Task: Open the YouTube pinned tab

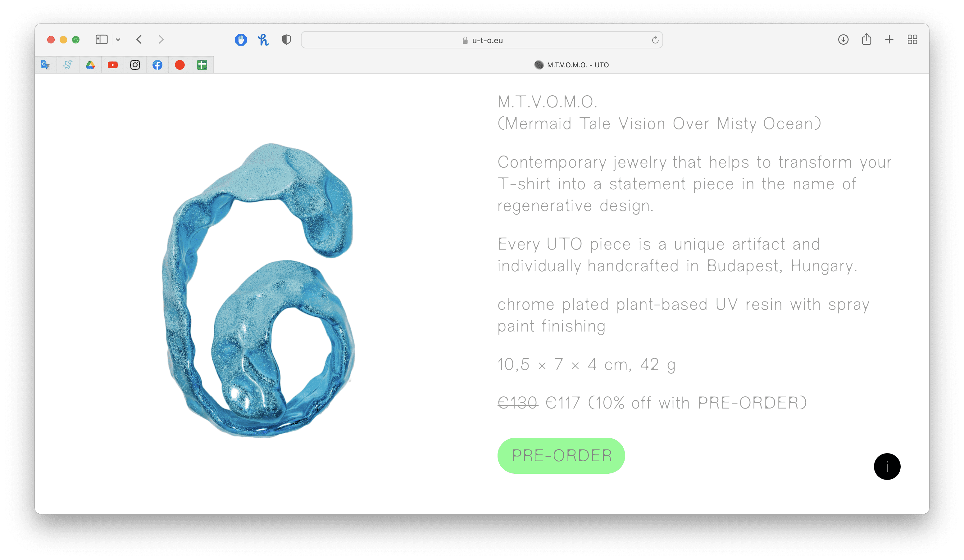Action: (112, 65)
